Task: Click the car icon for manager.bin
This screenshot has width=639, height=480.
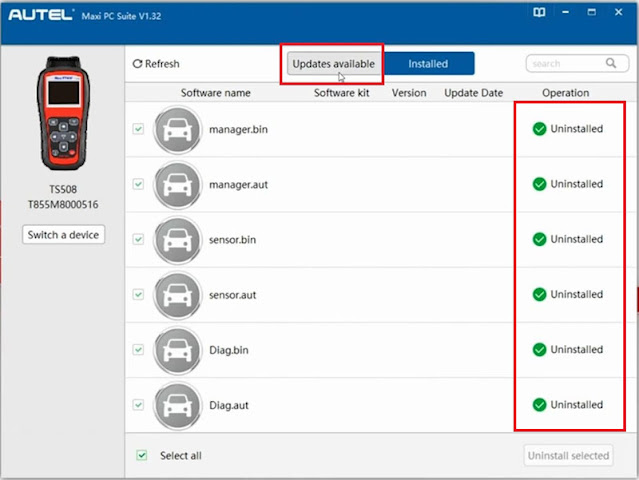Action: [x=177, y=130]
